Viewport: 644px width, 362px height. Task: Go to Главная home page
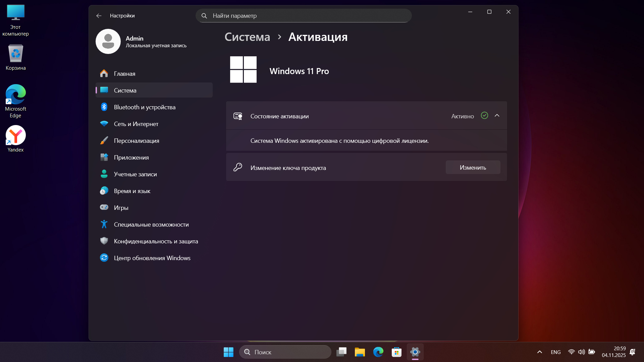(124, 74)
